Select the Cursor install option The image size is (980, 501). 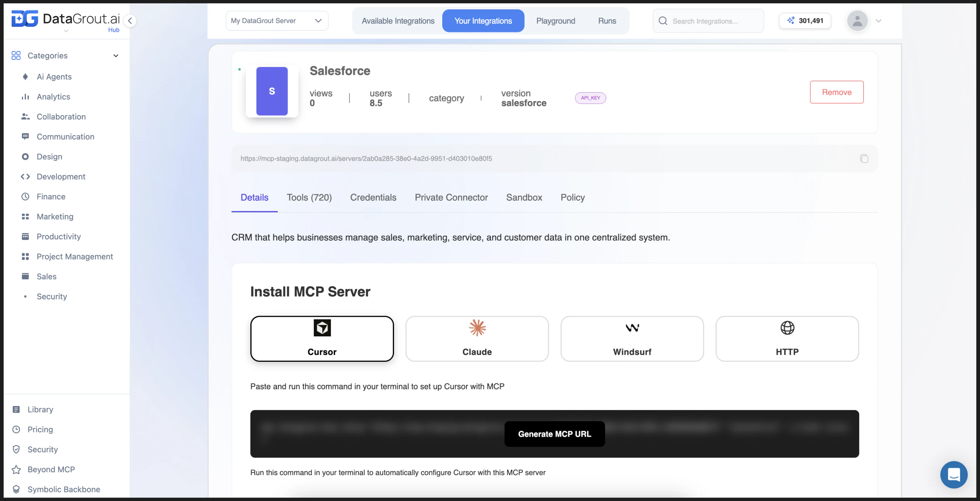[322, 339]
